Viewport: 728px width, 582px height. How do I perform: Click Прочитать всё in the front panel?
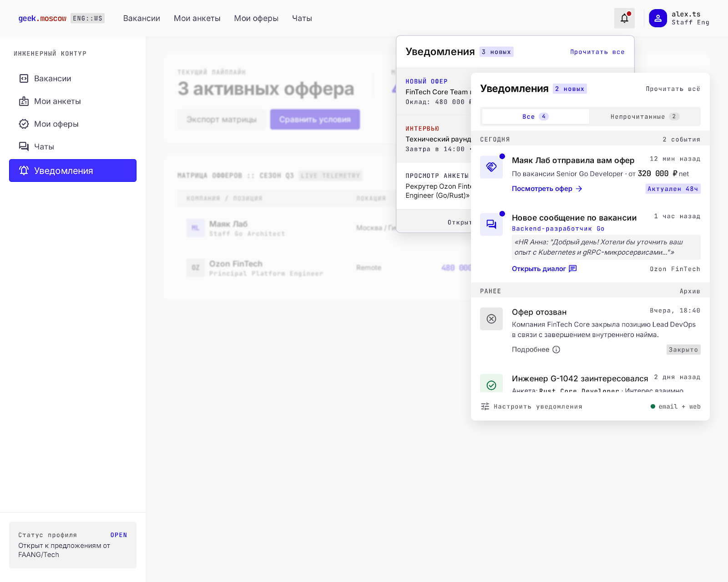click(x=673, y=89)
